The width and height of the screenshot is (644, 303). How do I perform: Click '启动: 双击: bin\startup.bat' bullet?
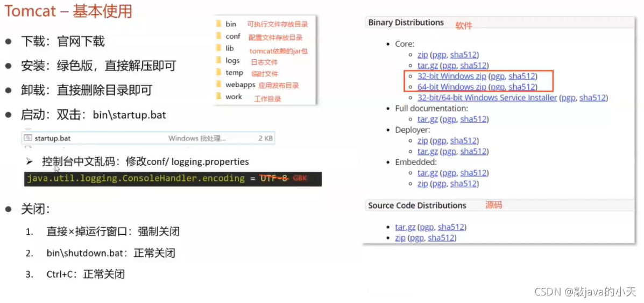point(93,114)
